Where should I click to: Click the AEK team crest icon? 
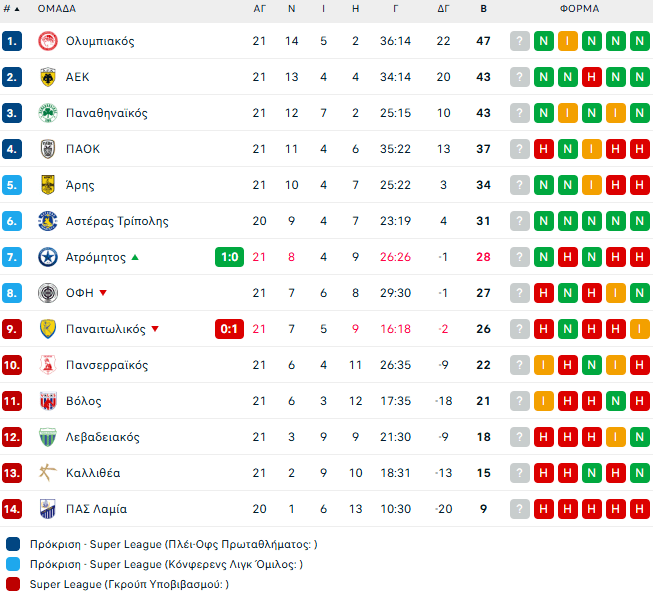47,77
